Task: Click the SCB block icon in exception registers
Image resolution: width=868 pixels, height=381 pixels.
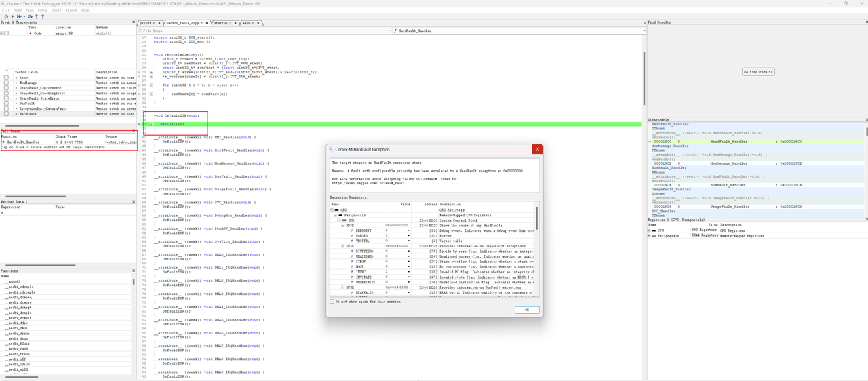Action: click(344, 220)
